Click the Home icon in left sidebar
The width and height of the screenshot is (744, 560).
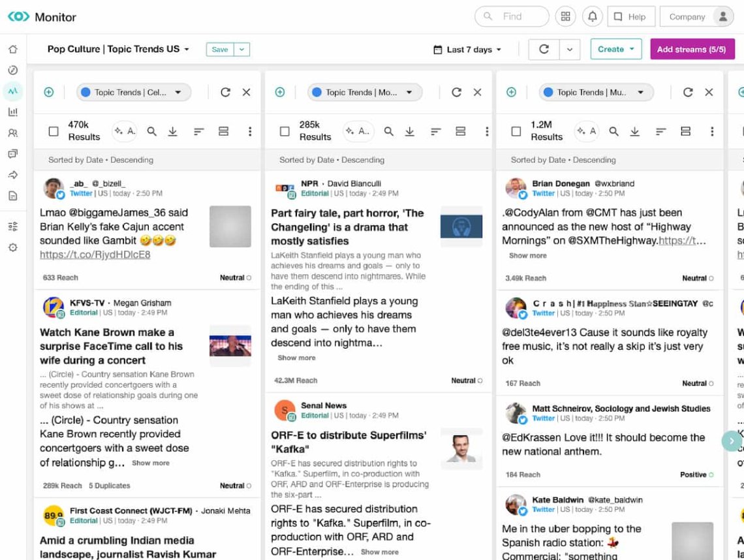click(12, 50)
